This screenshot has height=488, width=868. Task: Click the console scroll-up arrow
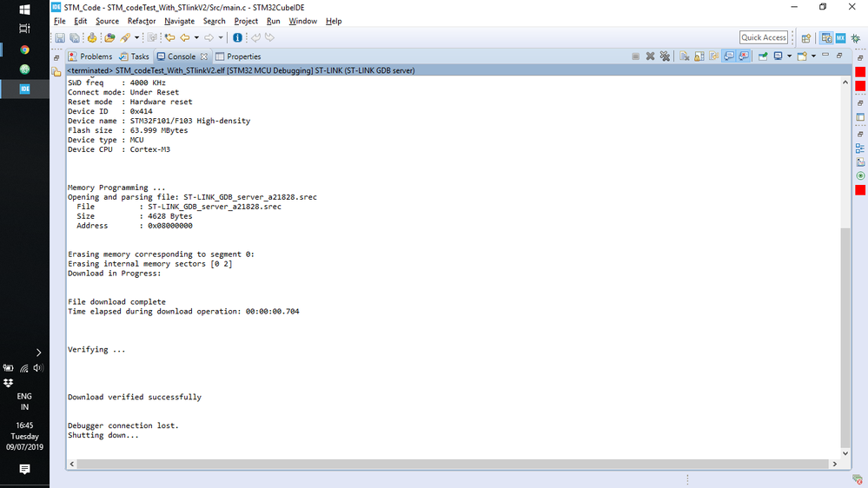click(x=845, y=82)
